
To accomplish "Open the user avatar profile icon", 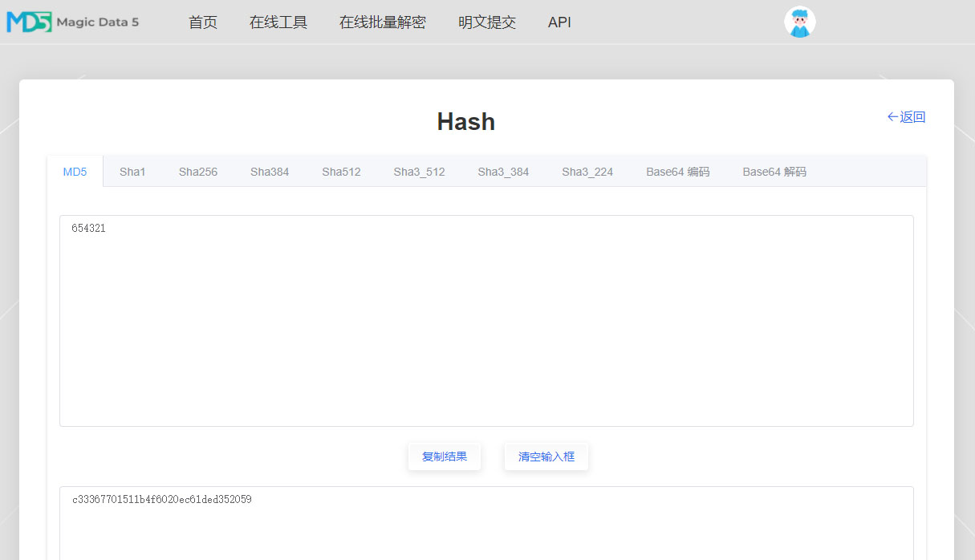I will coord(799,22).
